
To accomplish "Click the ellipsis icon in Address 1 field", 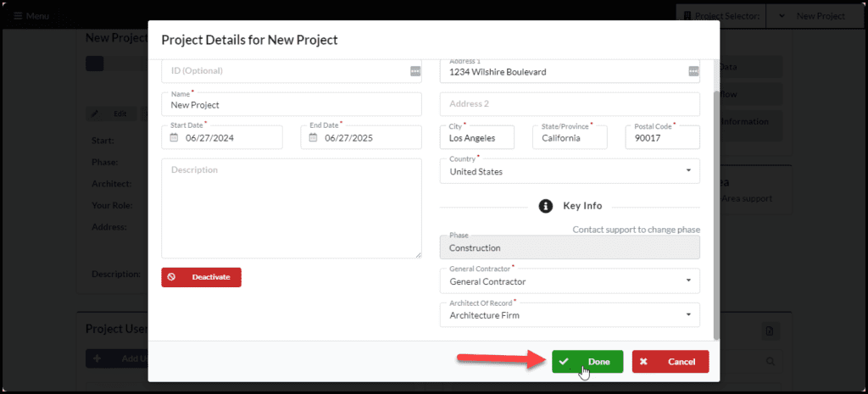I will [x=693, y=71].
